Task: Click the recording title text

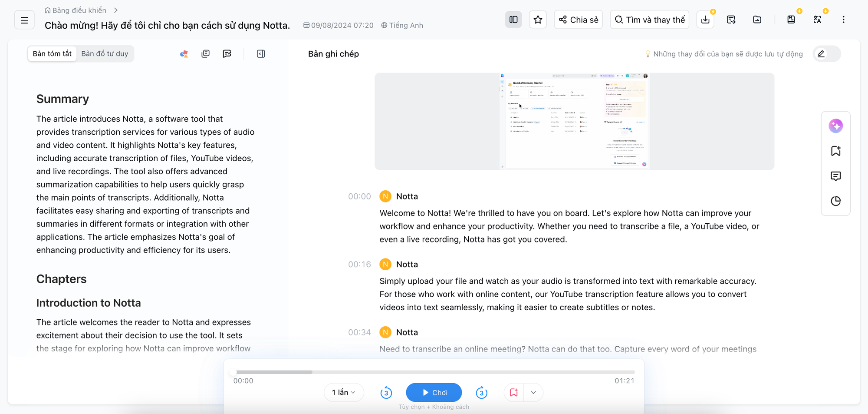Action: point(167,25)
